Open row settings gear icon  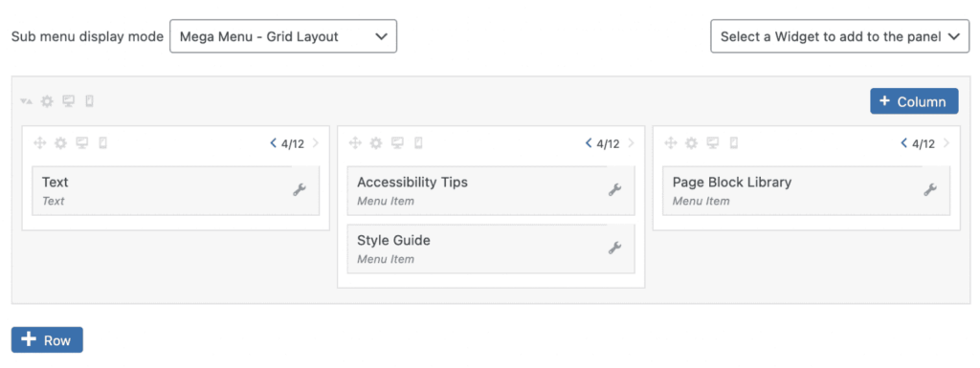[x=47, y=101]
